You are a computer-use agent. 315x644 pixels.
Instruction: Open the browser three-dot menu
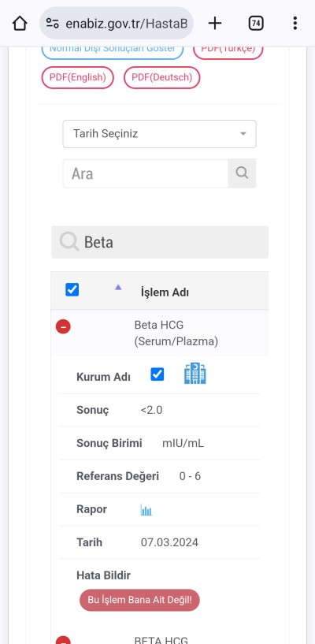tap(295, 24)
